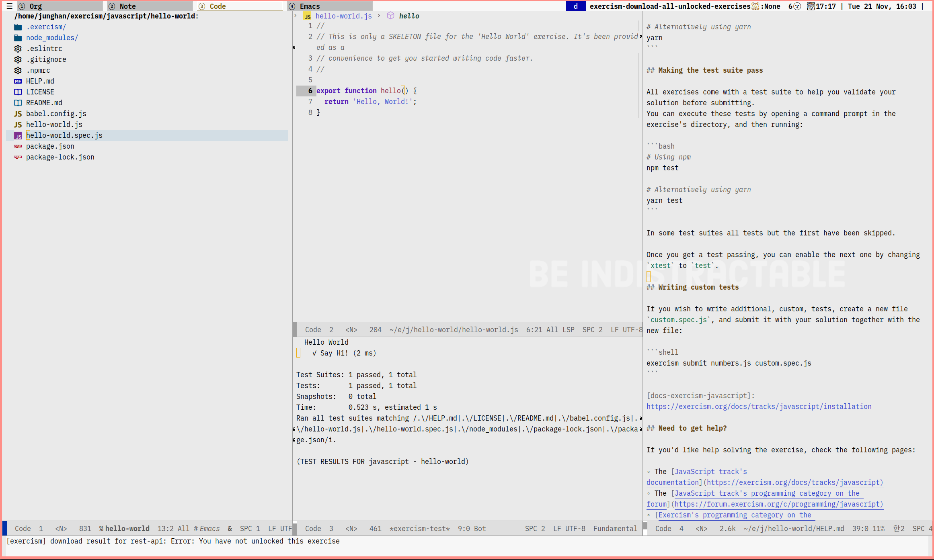Switch to the Code workspace tab
Viewport: 934px width, 560px height.
pos(240,6)
